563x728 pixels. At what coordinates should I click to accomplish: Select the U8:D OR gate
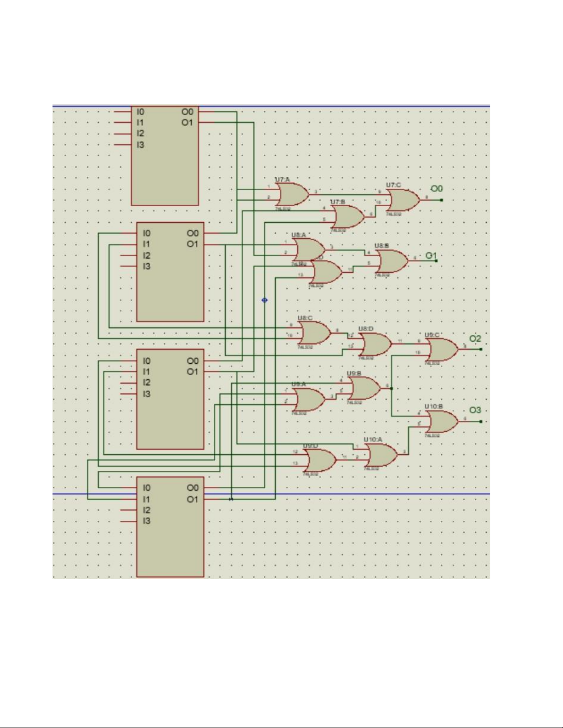click(375, 344)
